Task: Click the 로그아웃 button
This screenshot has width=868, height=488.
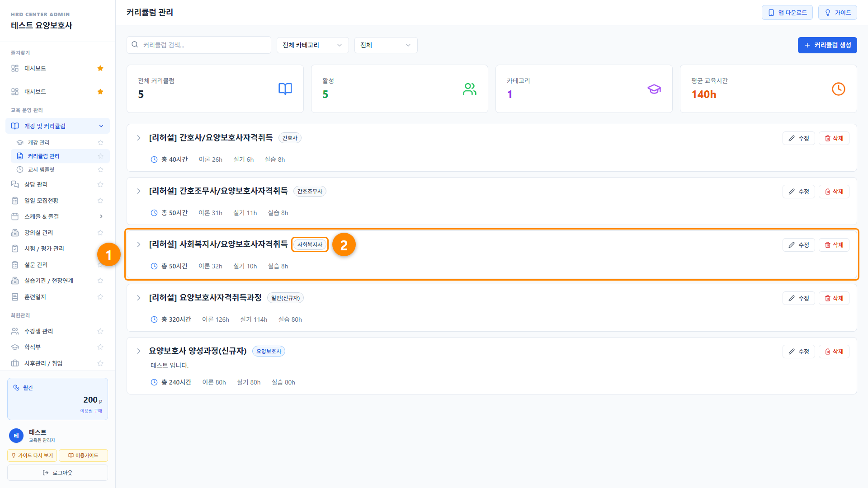Action: point(57,473)
